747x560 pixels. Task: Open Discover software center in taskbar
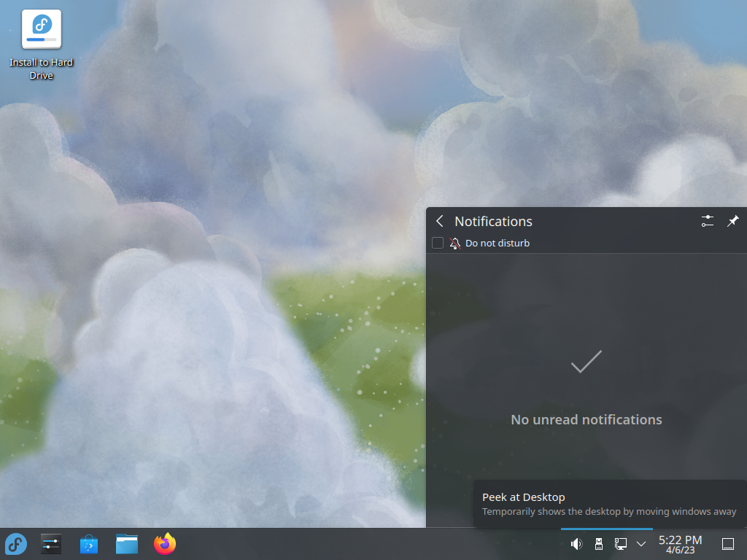tap(88, 544)
